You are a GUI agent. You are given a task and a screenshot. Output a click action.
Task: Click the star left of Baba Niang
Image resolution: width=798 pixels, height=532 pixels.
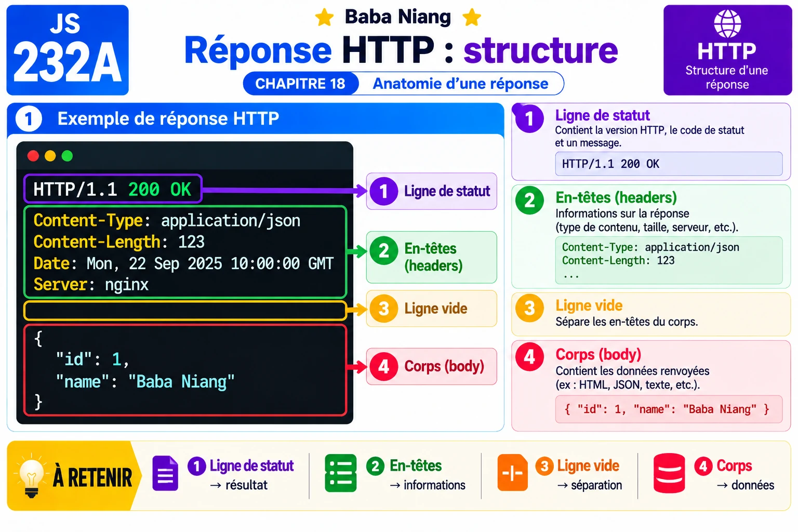(x=325, y=17)
